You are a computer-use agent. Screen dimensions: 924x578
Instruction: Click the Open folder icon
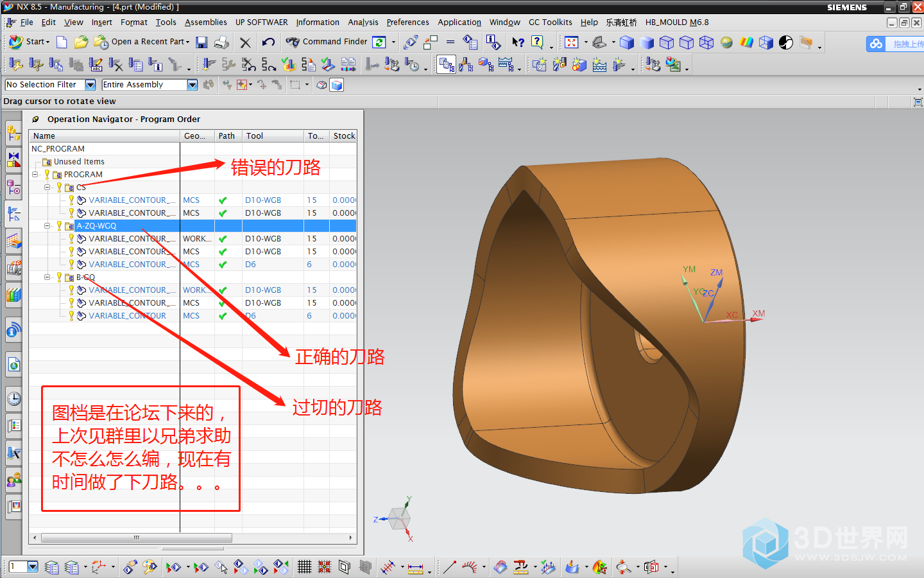click(81, 42)
